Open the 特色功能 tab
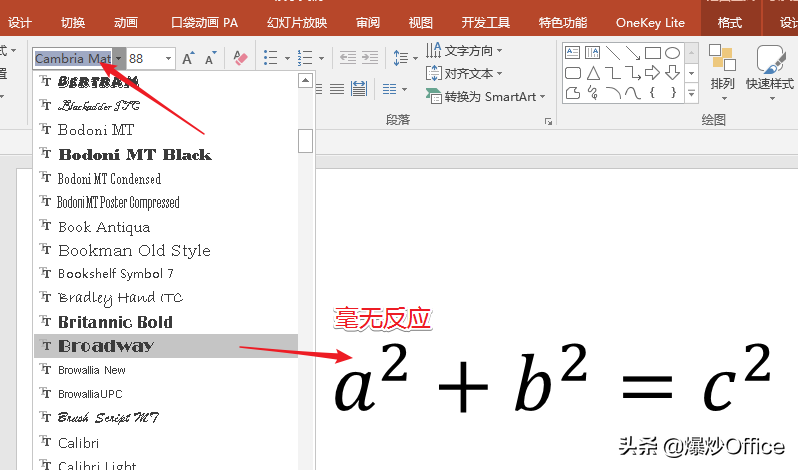The width and height of the screenshot is (798, 470). point(563,23)
